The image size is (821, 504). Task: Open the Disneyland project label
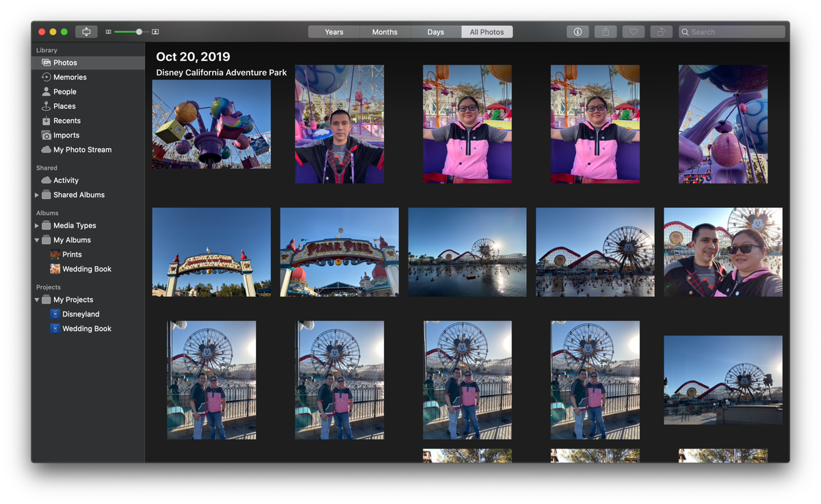point(81,314)
